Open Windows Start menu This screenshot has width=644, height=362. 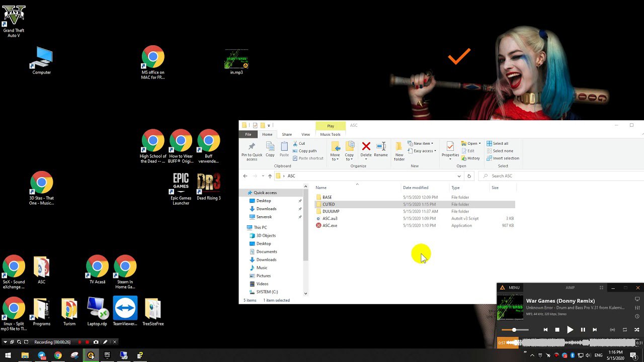[8, 355]
